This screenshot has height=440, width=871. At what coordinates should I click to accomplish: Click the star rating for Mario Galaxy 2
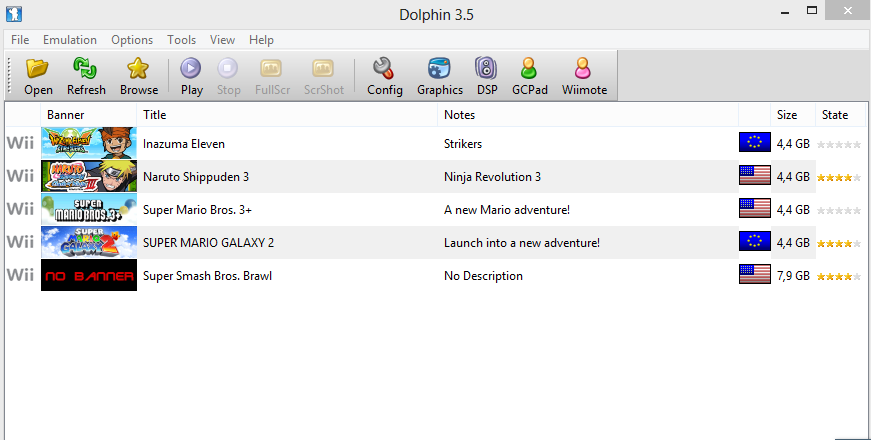pos(839,243)
